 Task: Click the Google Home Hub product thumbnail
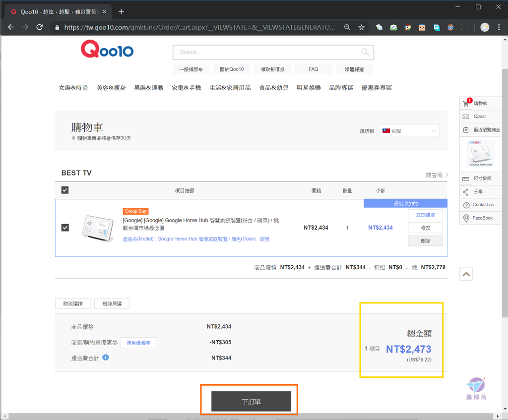click(99, 228)
